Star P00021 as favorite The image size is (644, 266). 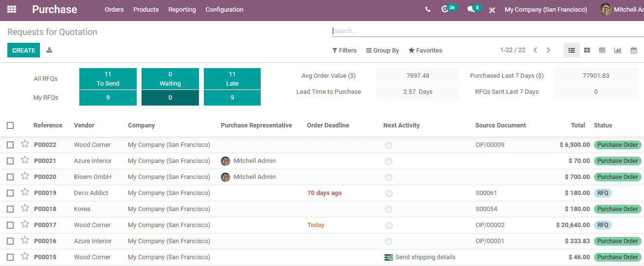click(25, 160)
